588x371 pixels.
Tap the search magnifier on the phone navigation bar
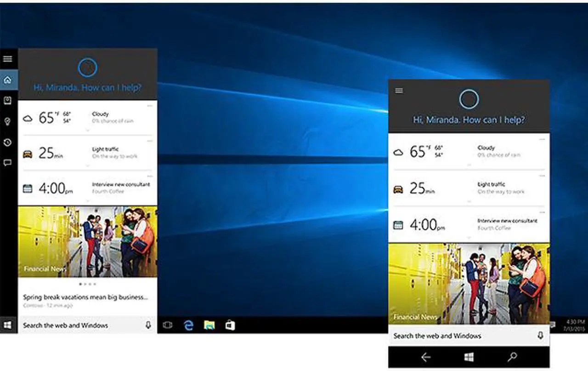coord(512,357)
